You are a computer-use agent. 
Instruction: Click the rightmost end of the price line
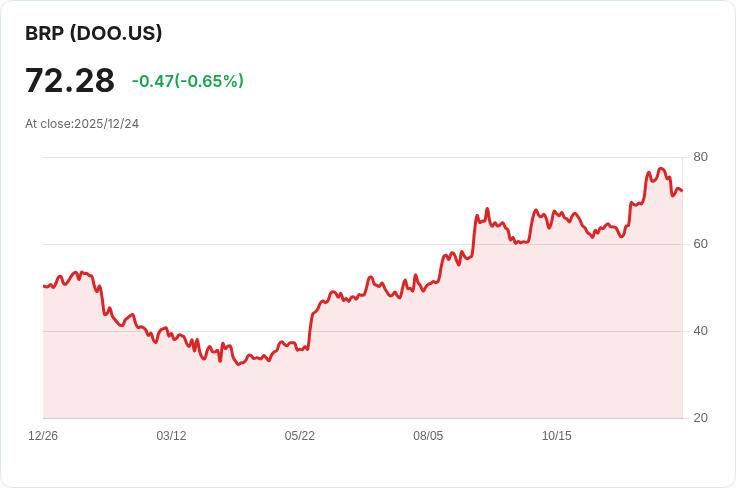[x=682, y=191]
